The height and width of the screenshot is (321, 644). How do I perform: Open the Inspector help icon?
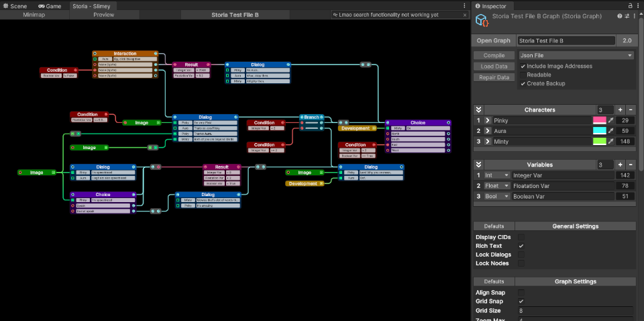[619, 15]
